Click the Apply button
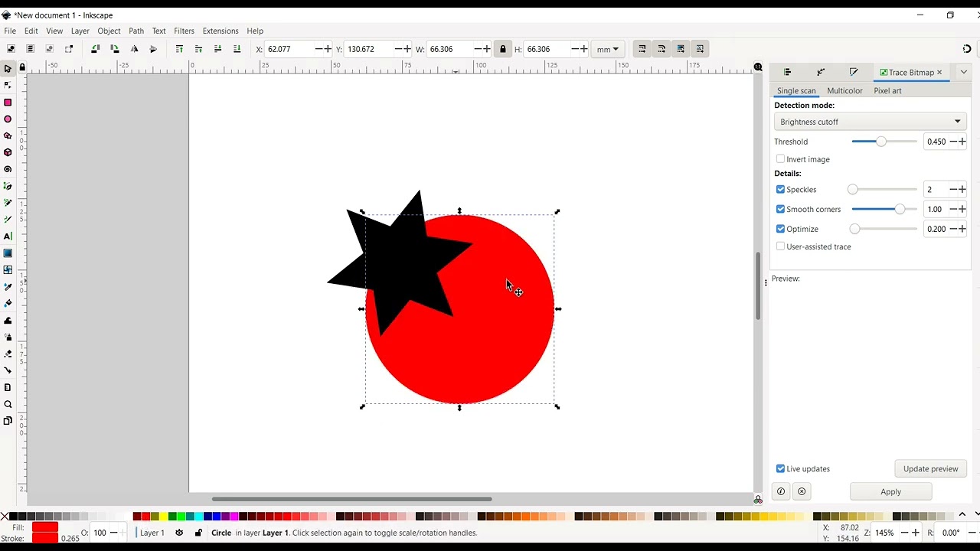The image size is (980, 551). 890,491
